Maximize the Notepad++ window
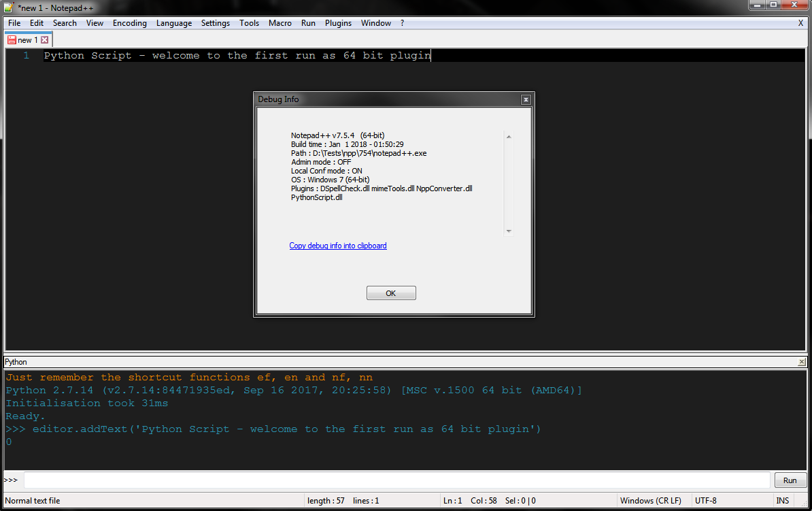The width and height of the screenshot is (812, 511). pos(773,5)
